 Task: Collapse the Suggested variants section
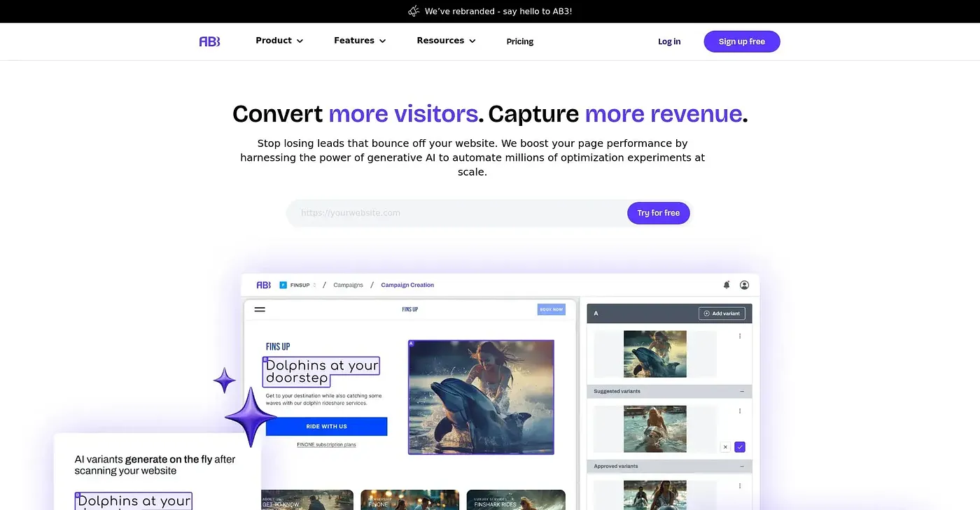point(741,391)
